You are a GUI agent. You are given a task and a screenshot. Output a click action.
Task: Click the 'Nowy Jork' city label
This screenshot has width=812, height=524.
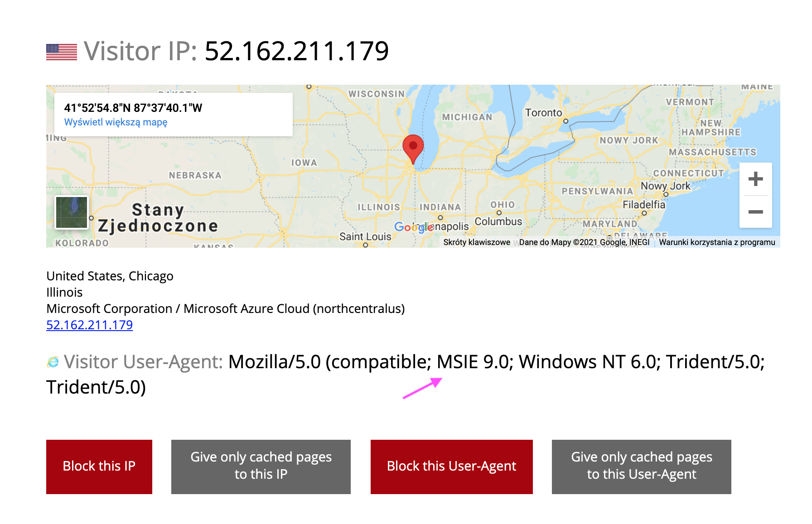point(665,186)
